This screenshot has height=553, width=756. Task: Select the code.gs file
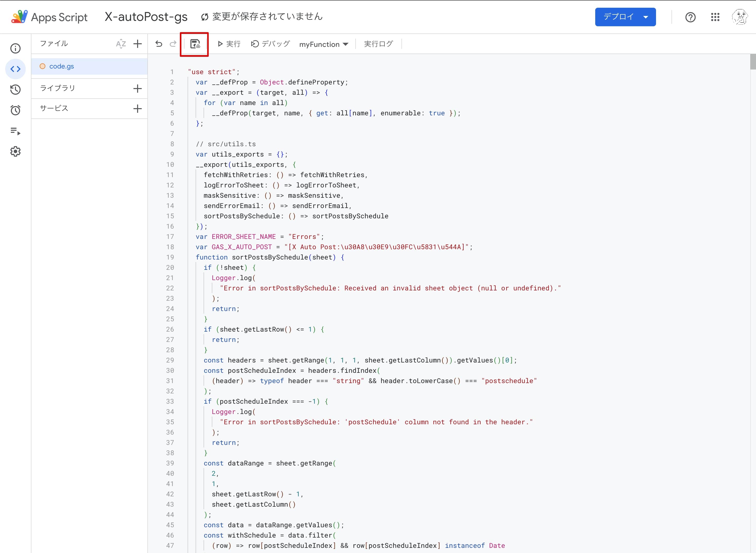click(89, 66)
